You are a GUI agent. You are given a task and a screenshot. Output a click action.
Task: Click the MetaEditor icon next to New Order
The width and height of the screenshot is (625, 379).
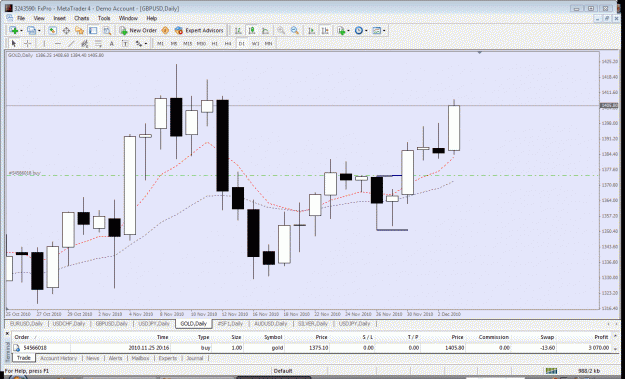coord(165,30)
